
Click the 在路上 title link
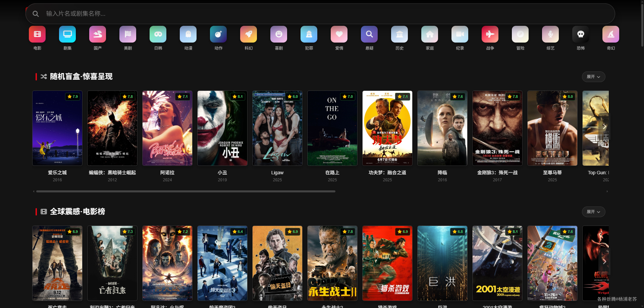pos(332,173)
